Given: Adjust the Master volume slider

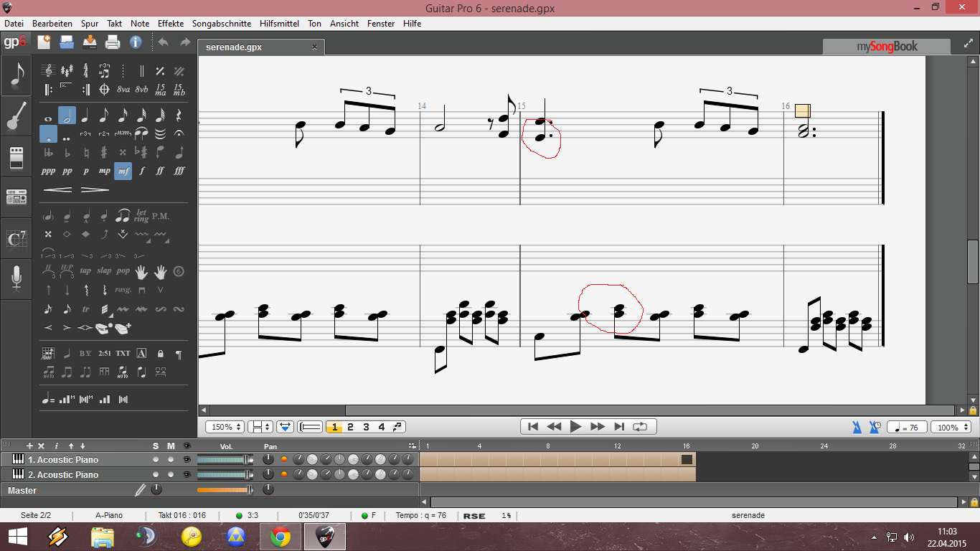Looking at the screenshot, I should tap(225, 490).
